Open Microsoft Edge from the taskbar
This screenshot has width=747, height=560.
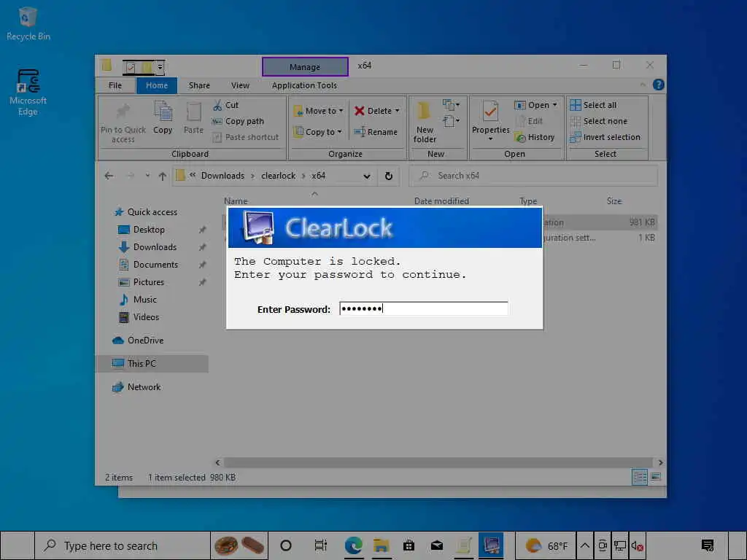tap(354, 545)
